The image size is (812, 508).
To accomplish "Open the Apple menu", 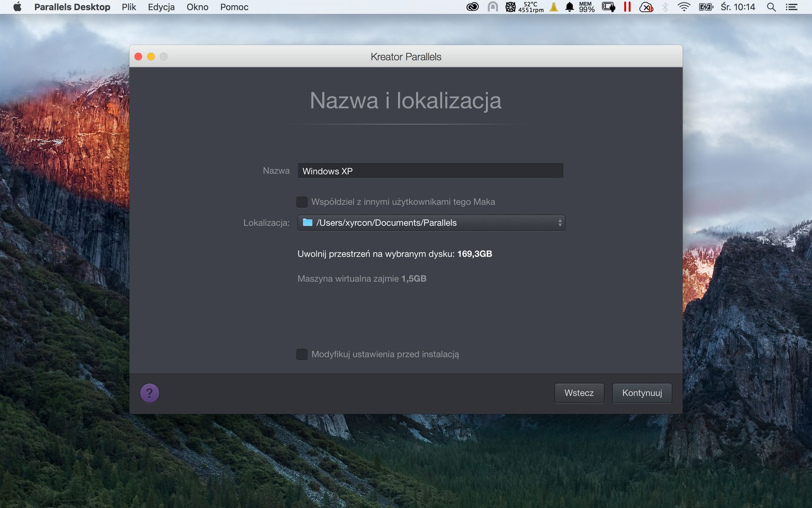I will pyautogui.click(x=17, y=7).
